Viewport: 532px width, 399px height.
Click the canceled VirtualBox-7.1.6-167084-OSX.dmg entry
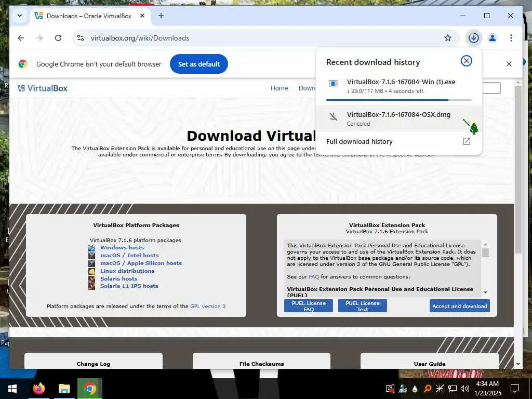point(398,119)
